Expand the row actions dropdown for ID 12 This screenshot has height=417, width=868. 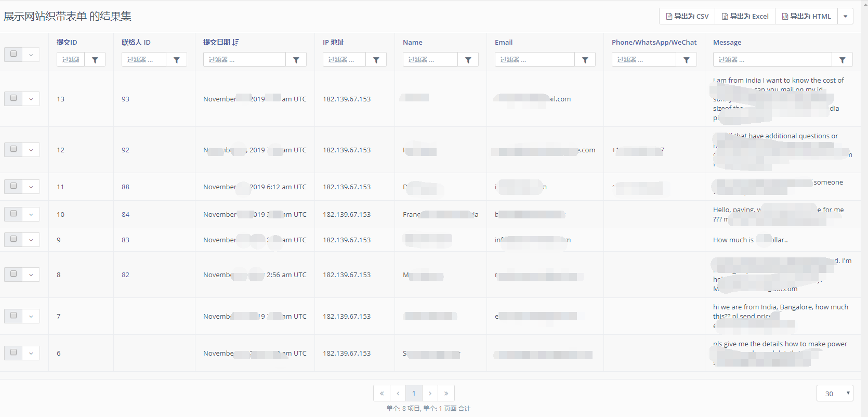pyautogui.click(x=31, y=150)
